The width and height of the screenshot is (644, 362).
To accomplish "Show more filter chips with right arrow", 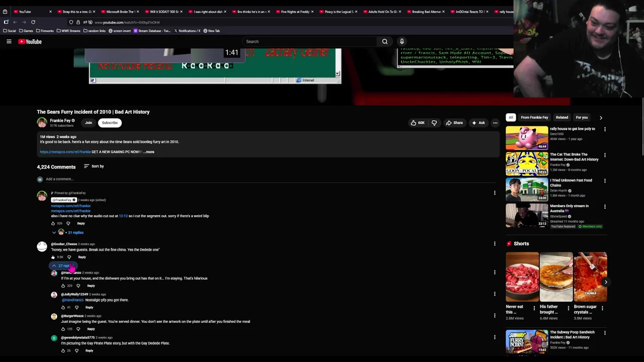I will pyautogui.click(x=601, y=118).
